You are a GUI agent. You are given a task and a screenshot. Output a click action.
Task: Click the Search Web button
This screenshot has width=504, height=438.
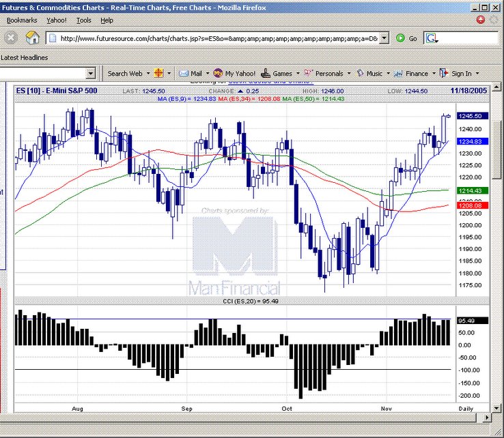click(x=125, y=74)
